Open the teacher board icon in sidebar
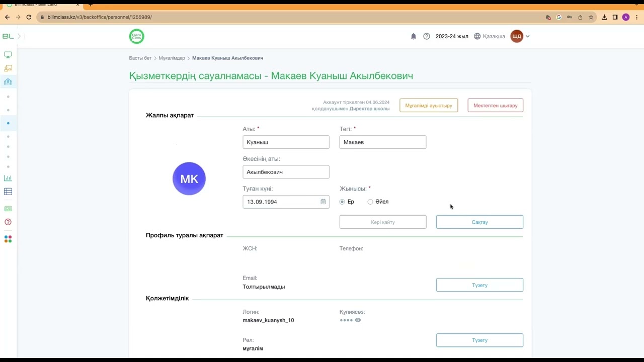644x362 pixels. (8, 68)
